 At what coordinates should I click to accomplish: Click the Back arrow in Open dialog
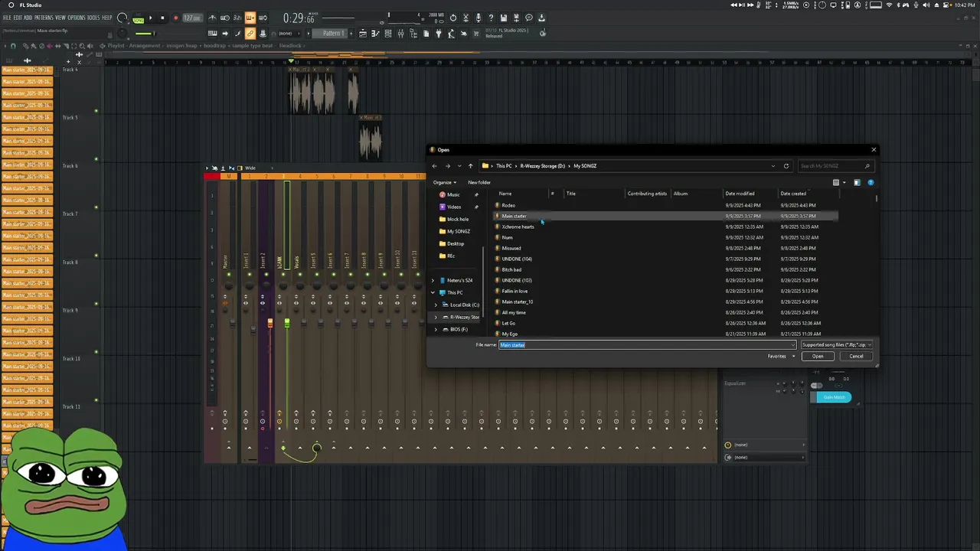(x=435, y=165)
